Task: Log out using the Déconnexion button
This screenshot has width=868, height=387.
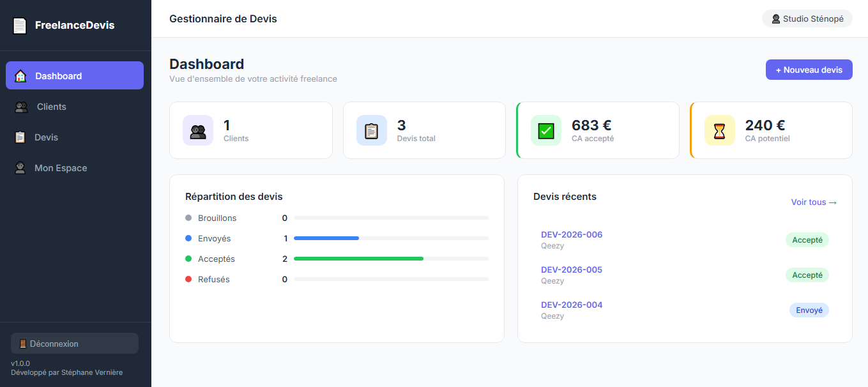Action: click(75, 344)
